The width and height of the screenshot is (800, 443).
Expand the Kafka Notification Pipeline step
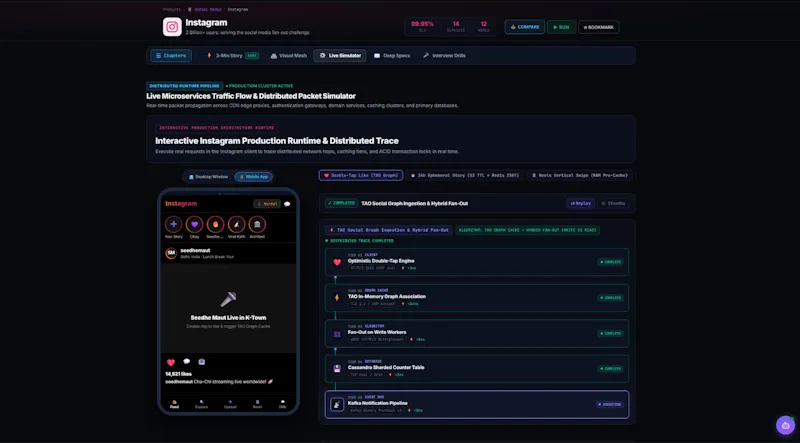click(x=477, y=404)
